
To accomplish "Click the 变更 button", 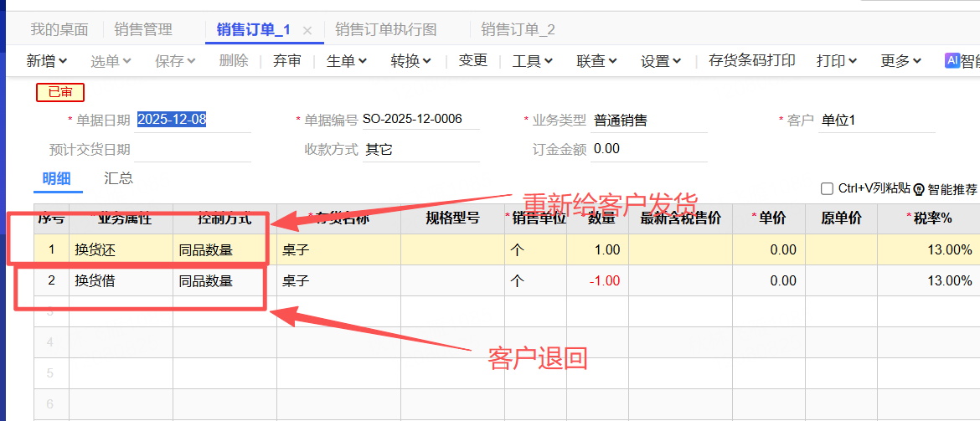I will pyautogui.click(x=472, y=61).
